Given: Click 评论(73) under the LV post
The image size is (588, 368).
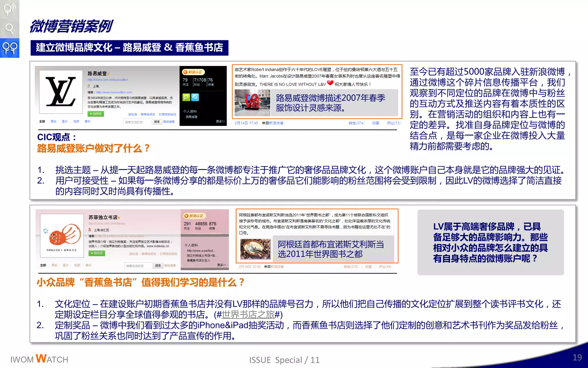Looking at the screenshot, I should pyautogui.click(x=393, y=123).
